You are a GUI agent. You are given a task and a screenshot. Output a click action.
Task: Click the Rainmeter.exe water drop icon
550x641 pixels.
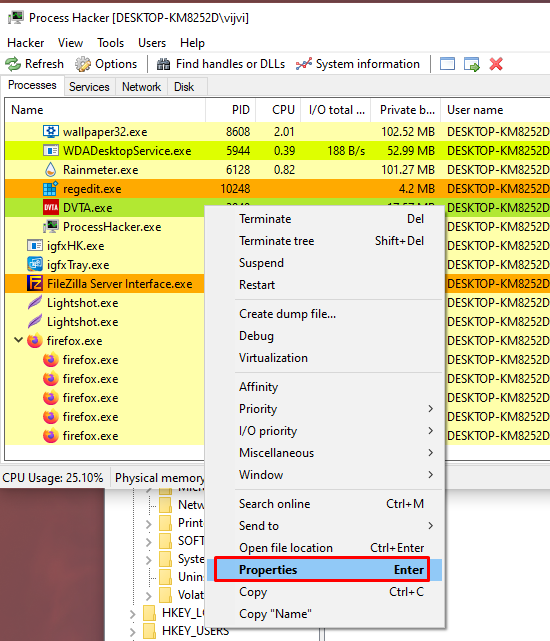(x=51, y=169)
